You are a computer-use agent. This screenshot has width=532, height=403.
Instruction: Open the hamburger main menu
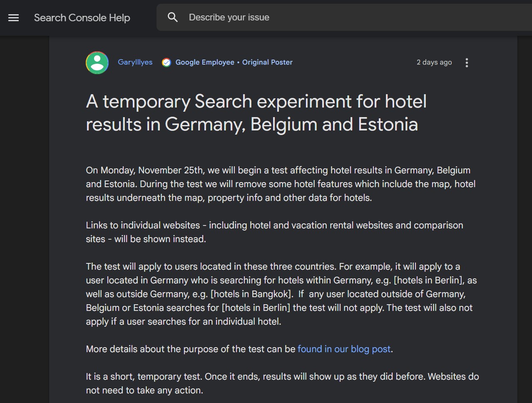[x=14, y=18]
